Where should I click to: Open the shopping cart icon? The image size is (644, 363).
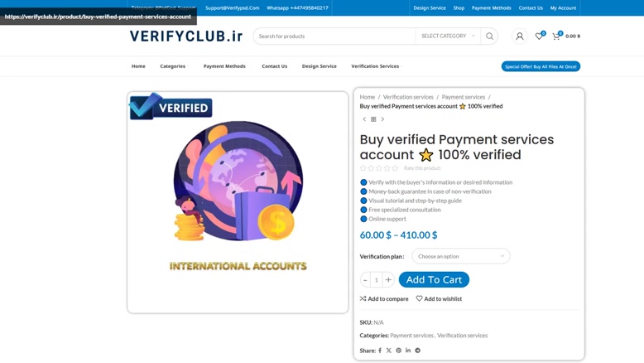[x=557, y=36]
